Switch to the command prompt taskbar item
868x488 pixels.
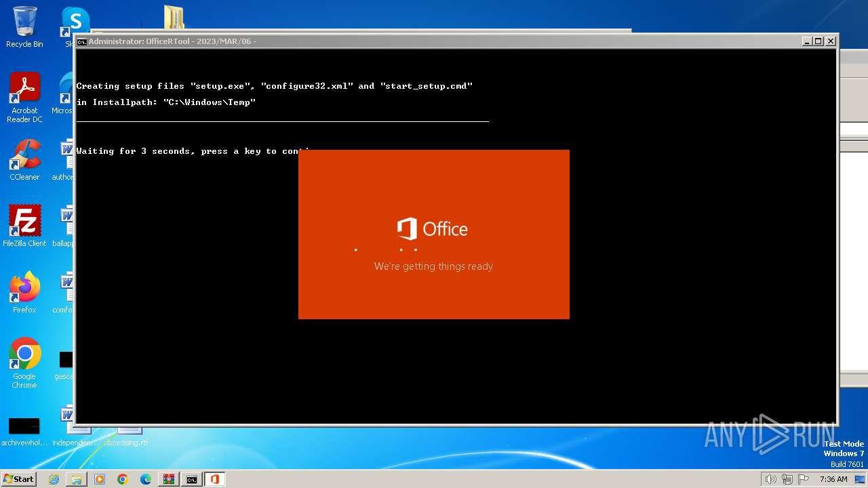(x=192, y=479)
